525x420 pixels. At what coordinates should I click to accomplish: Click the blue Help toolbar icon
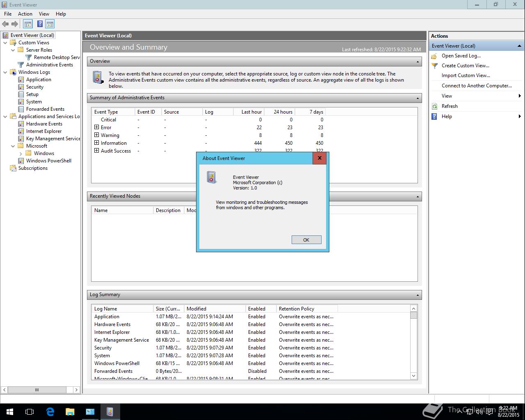pyautogui.click(x=40, y=24)
